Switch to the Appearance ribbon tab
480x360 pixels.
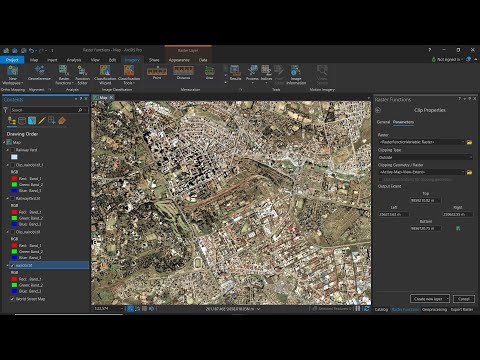pyautogui.click(x=179, y=60)
